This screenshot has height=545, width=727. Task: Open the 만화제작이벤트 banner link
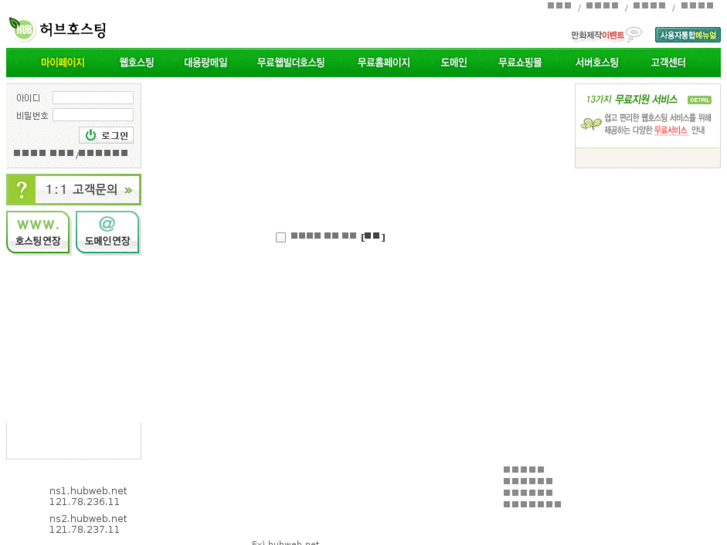click(606, 35)
